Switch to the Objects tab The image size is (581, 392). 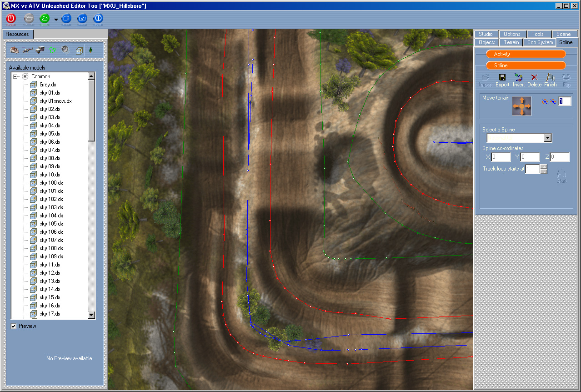tap(487, 42)
